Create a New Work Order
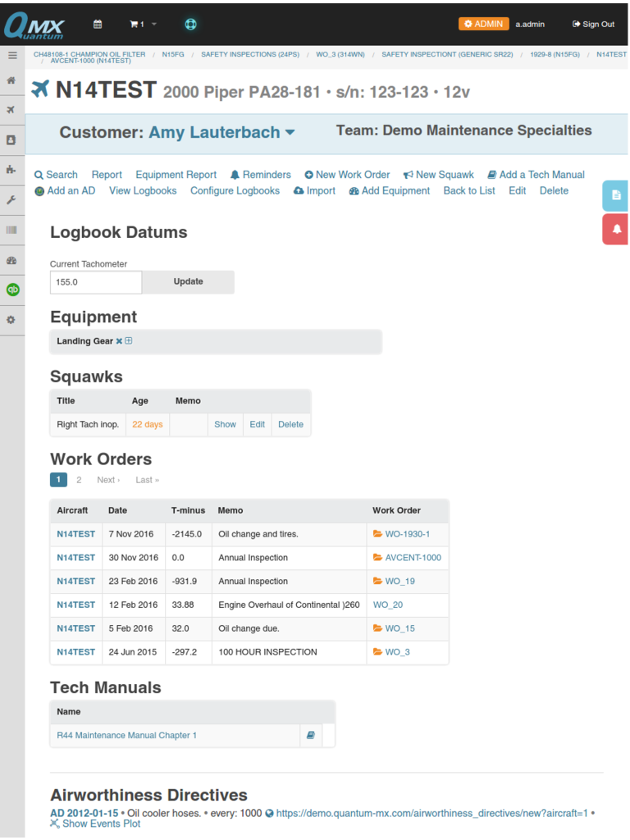Viewport: 630px width, 840px height. (x=347, y=175)
